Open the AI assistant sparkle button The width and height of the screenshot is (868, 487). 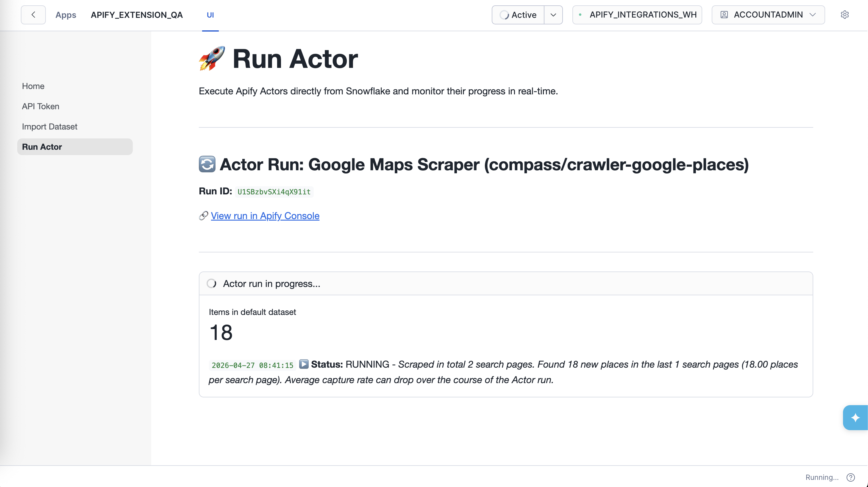tap(855, 417)
